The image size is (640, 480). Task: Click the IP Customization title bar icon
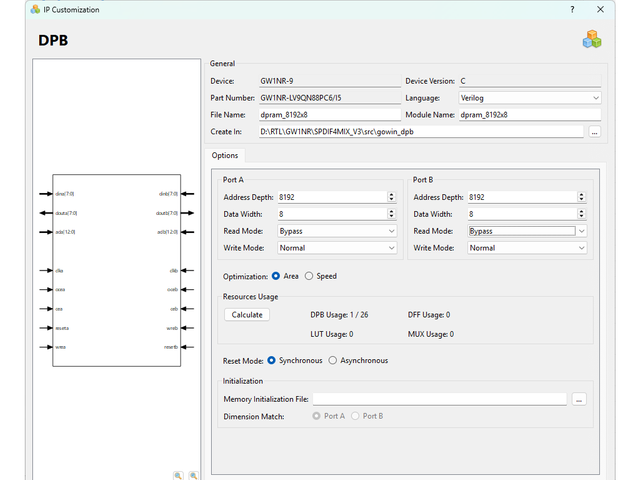click(36, 9)
